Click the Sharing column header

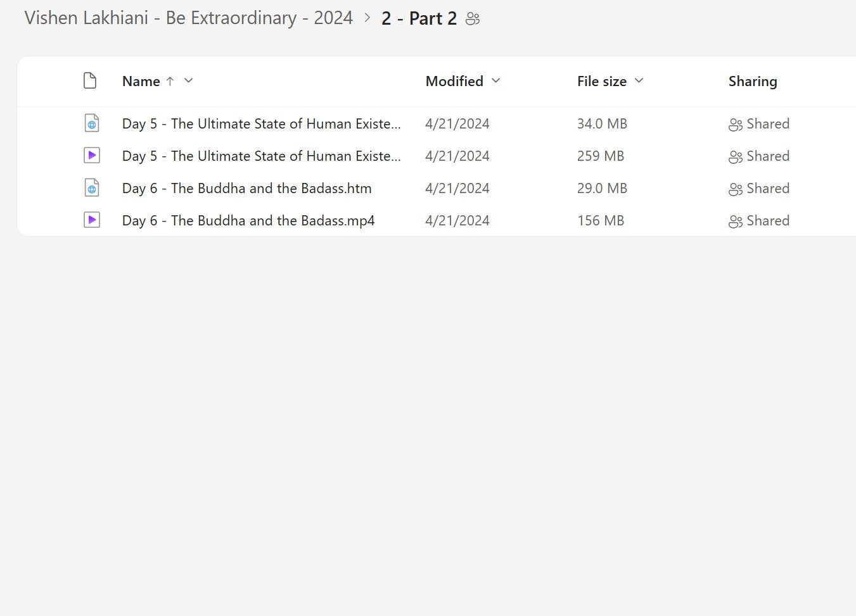tap(752, 81)
